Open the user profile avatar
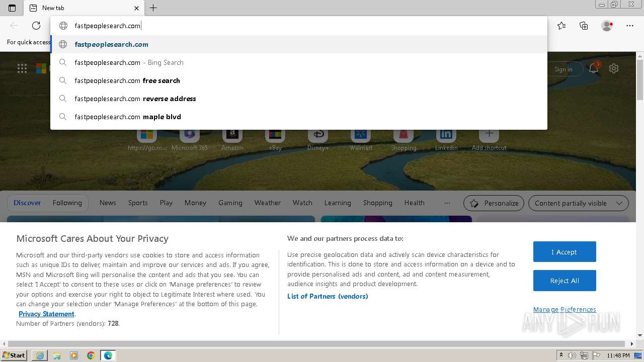644x362 pixels. coord(607,26)
